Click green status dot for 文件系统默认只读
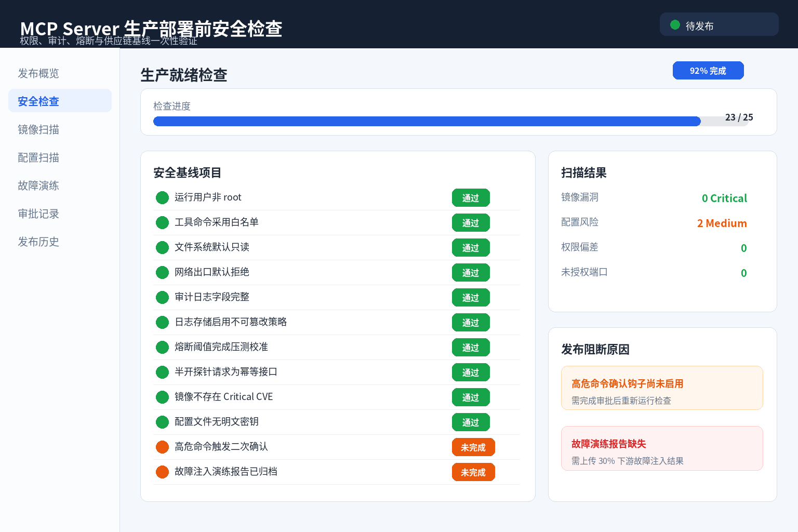This screenshot has width=798, height=532. [162, 247]
